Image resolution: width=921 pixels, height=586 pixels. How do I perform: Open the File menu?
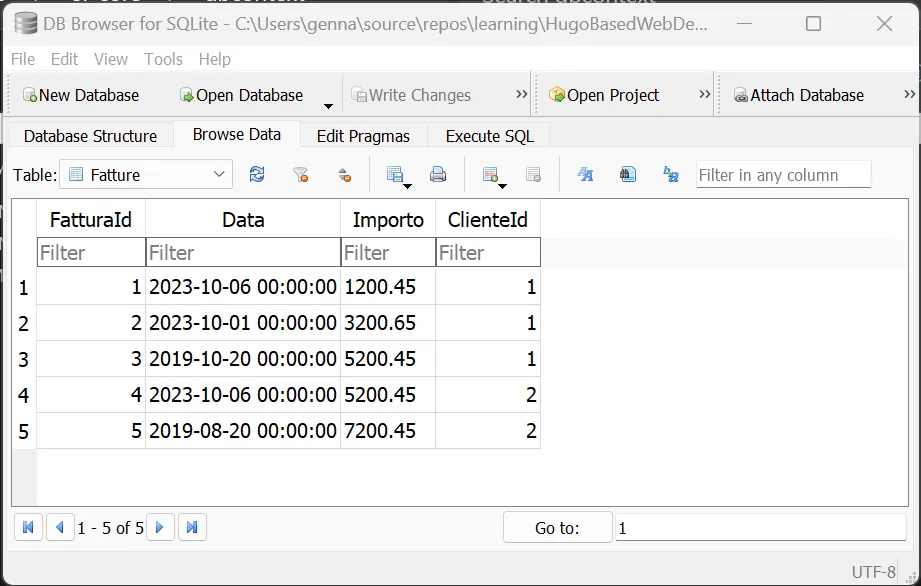click(x=23, y=59)
